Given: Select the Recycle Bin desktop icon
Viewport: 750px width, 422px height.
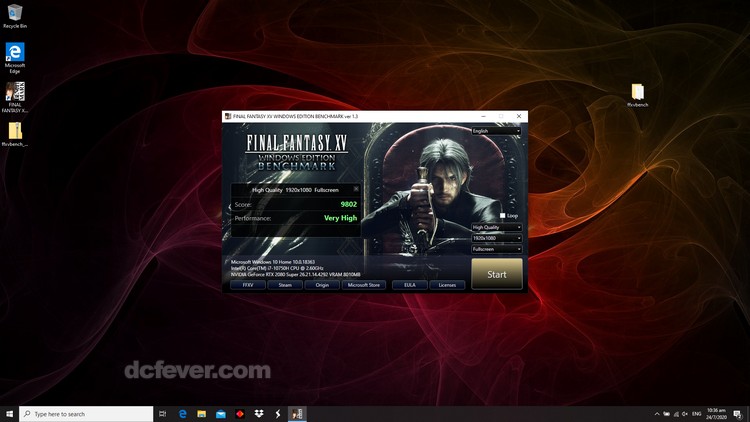Looking at the screenshot, I should (x=15, y=16).
